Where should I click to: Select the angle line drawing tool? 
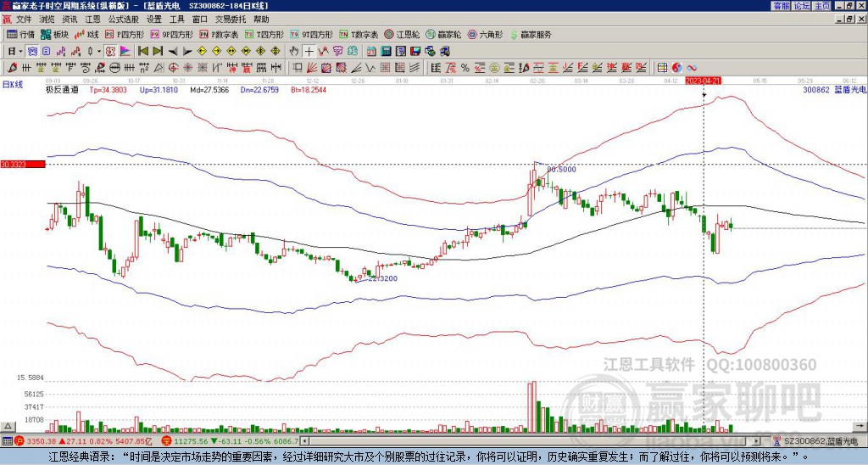coord(355,68)
